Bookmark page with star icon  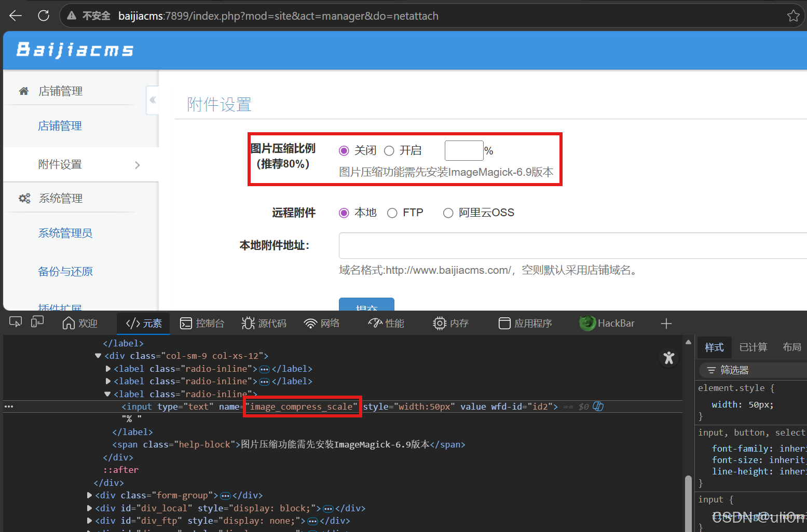click(x=793, y=16)
